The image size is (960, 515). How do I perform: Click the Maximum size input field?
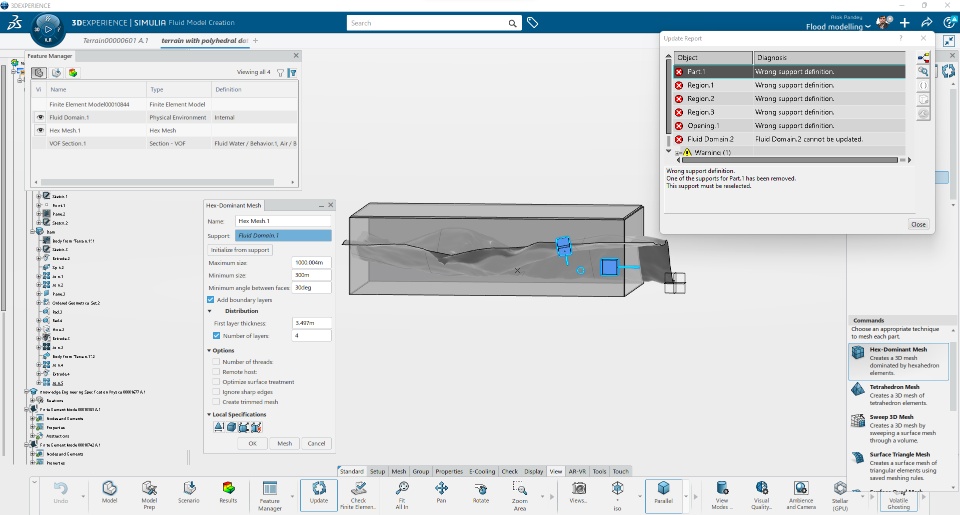pos(312,263)
